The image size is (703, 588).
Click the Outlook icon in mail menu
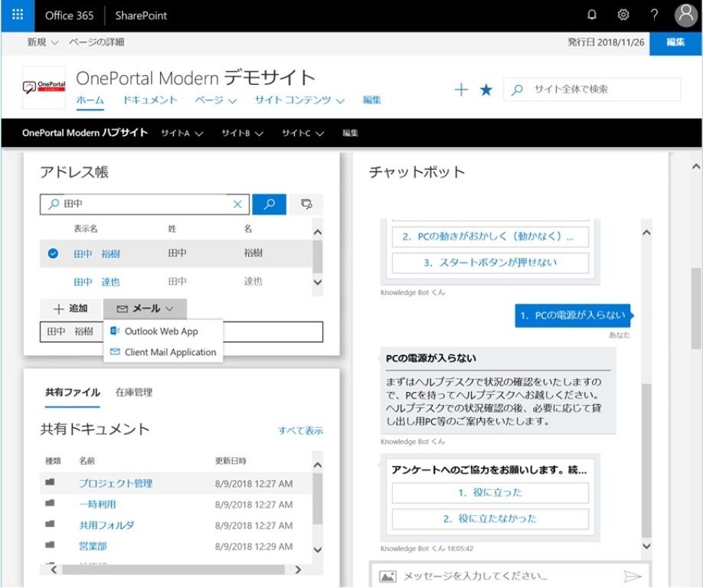point(115,331)
